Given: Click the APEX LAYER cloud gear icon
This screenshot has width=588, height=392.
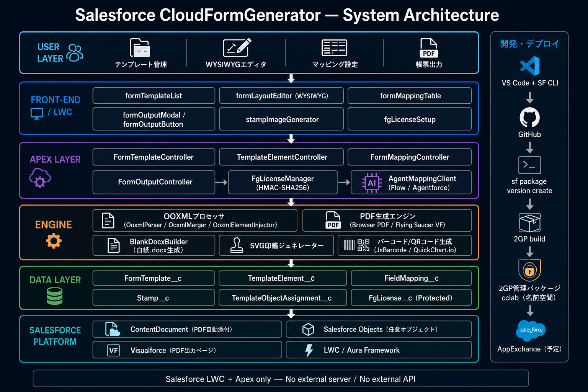Looking at the screenshot, I should tap(40, 178).
